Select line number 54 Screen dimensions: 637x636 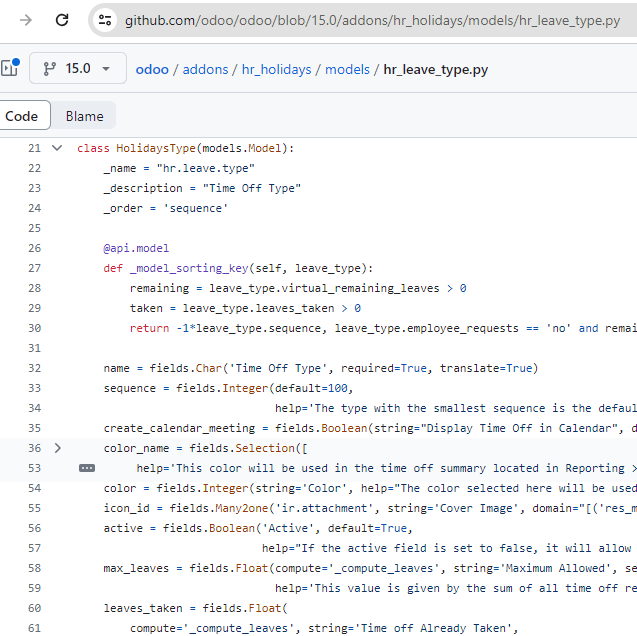(35, 488)
